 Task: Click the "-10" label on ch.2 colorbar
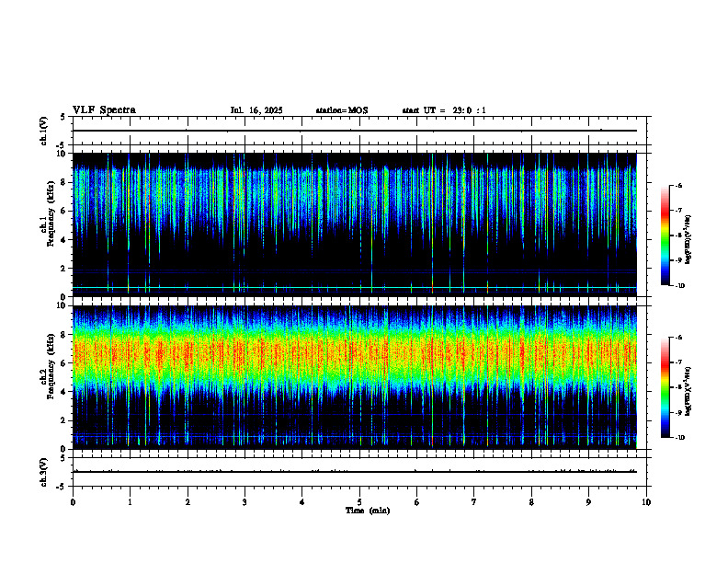[x=680, y=438]
